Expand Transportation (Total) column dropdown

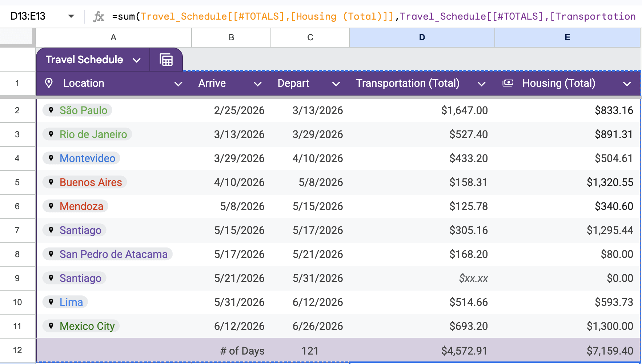point(481,84)
